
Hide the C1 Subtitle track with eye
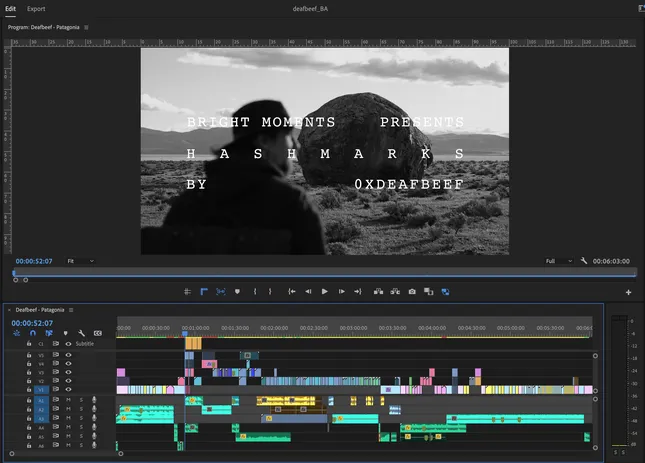(x=68, y=344)
